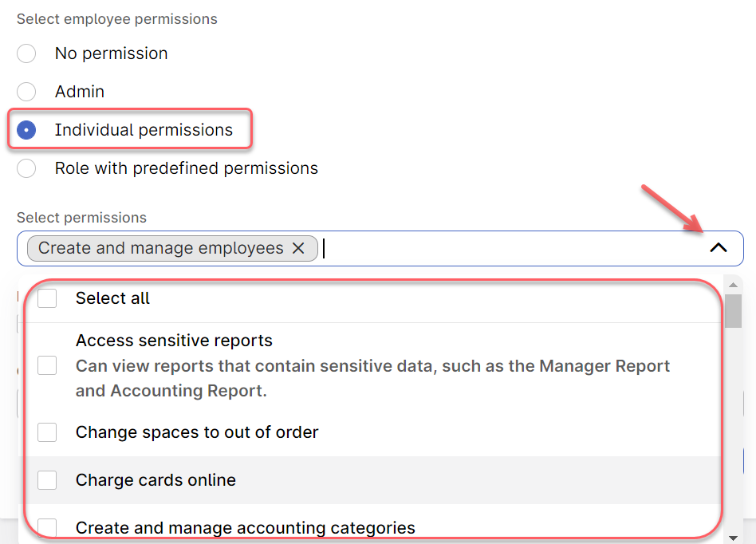Screen dimensions: 756x544
Task: Click the Create and manage employees tag
Action: pyautogui.click(x=160, y=248)
